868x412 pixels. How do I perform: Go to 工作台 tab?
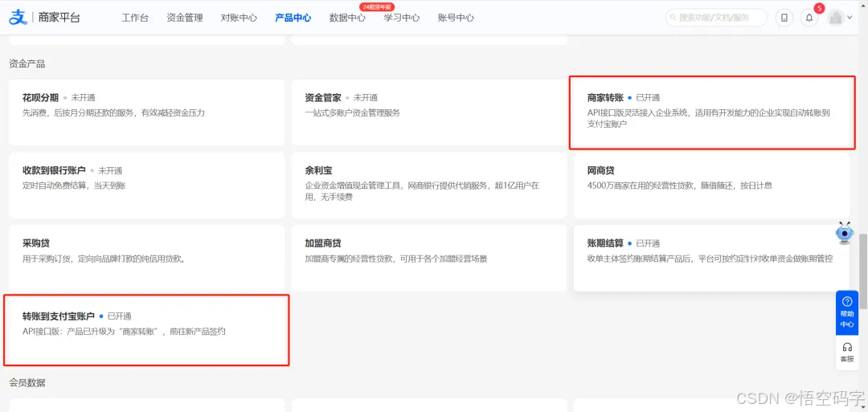coord(135,18)
